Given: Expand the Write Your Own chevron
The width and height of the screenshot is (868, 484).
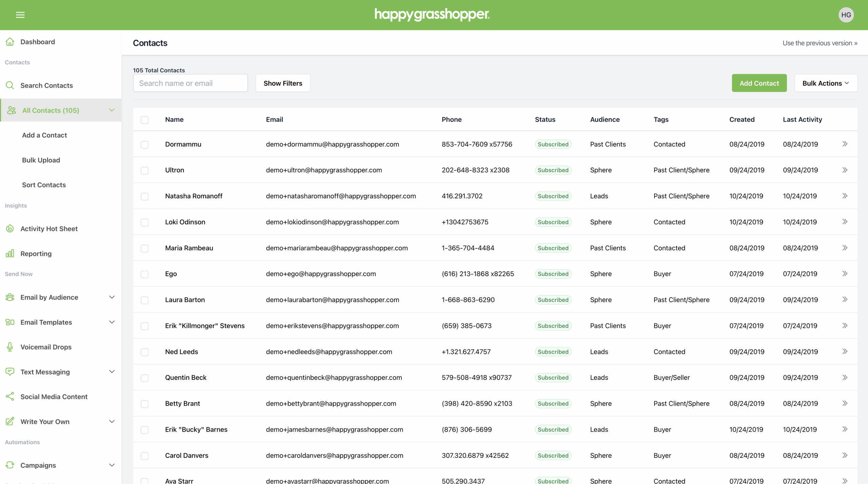Looking at the screenshot, I should [112, 421].
